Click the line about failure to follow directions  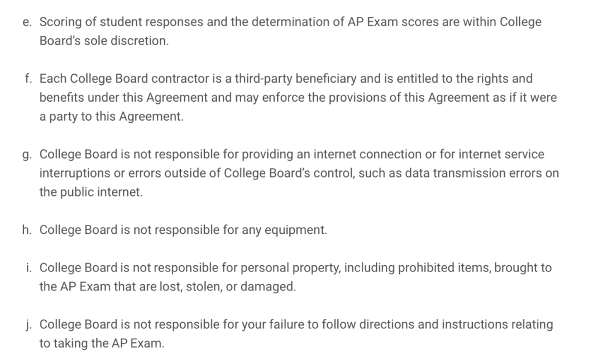(296, 324)
